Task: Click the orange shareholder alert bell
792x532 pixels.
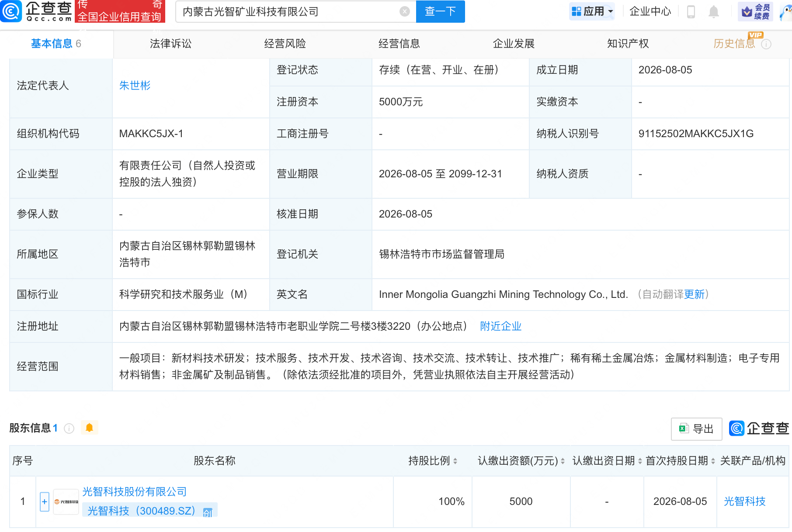Action: pyautogui.click(x=90, y=428)
